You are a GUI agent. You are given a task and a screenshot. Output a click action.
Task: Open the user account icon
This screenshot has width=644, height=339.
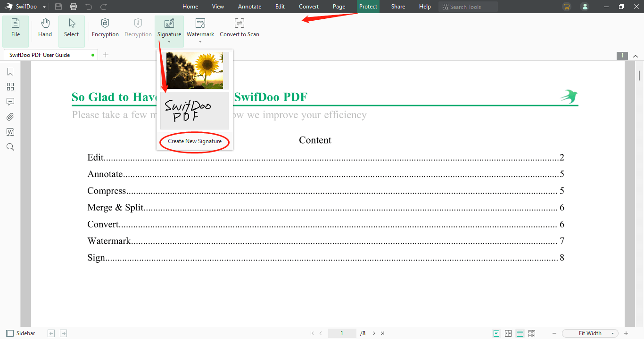click(585, 7)
